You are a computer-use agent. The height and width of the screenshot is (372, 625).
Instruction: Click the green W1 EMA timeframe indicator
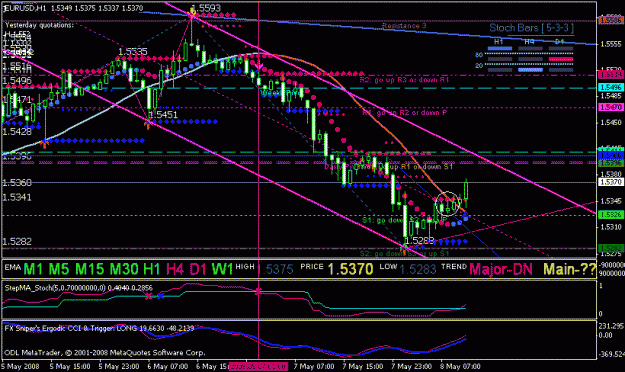[x=222, y=269]
